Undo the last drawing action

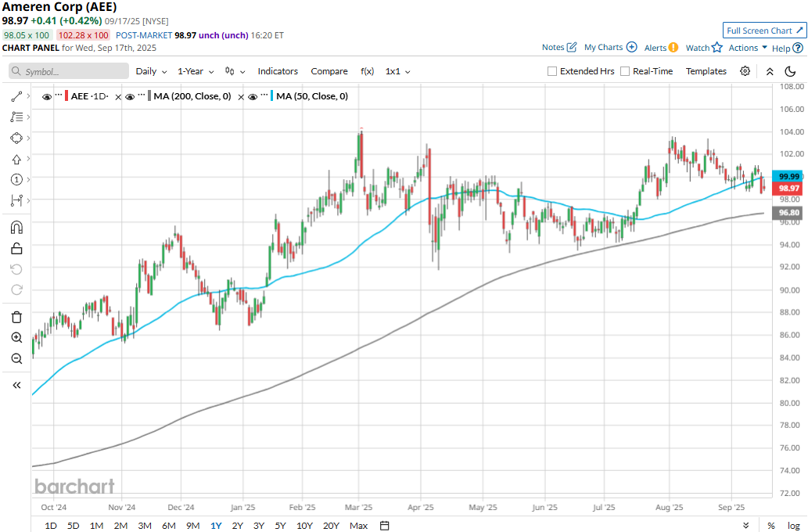pos(16,269)
